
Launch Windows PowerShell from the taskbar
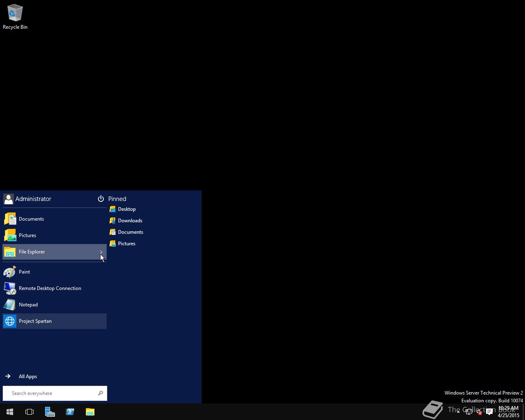tap(70, 412)
